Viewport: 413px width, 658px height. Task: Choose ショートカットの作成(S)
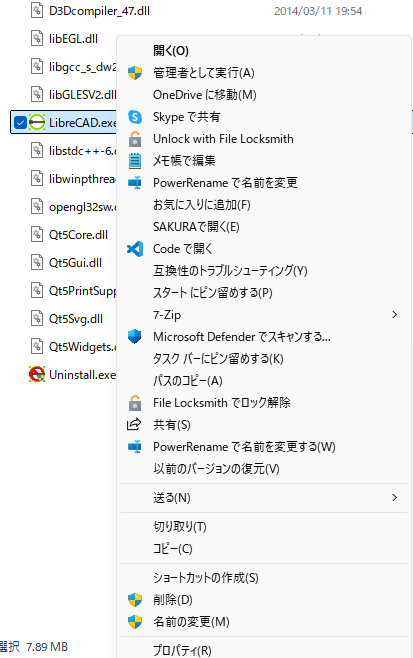[206, 578]
